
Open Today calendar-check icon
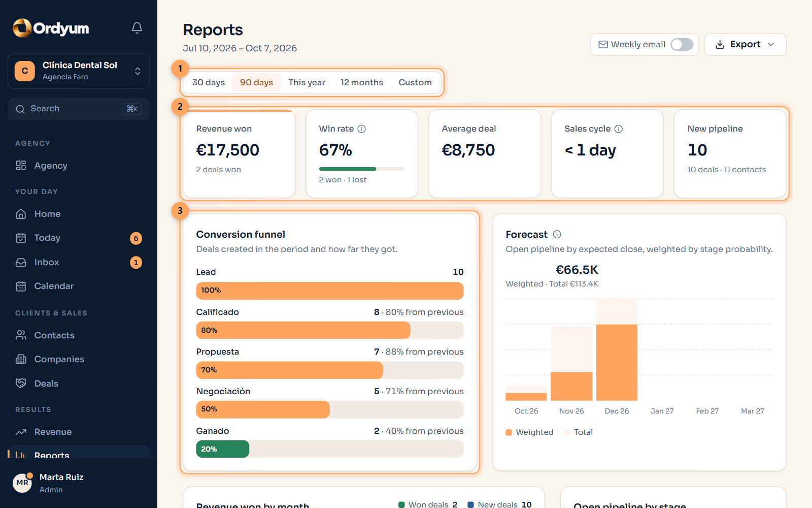(x=21, y=238)
